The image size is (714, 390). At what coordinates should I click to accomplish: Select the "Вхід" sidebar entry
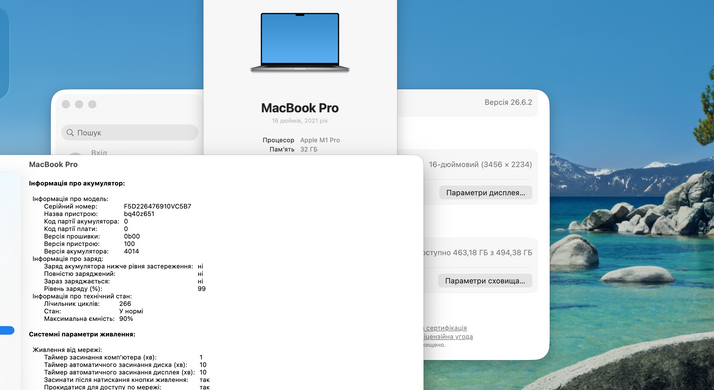coord(99,153)
